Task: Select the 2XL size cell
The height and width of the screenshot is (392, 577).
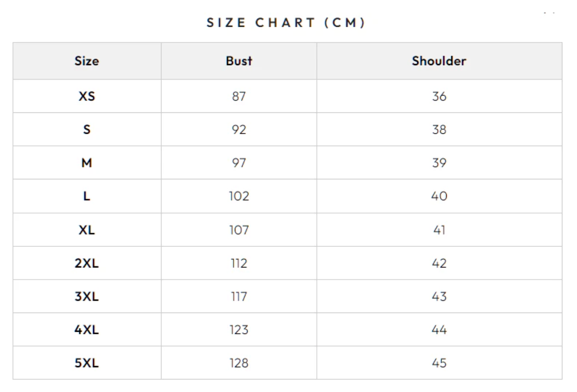Action: point(87,263)
